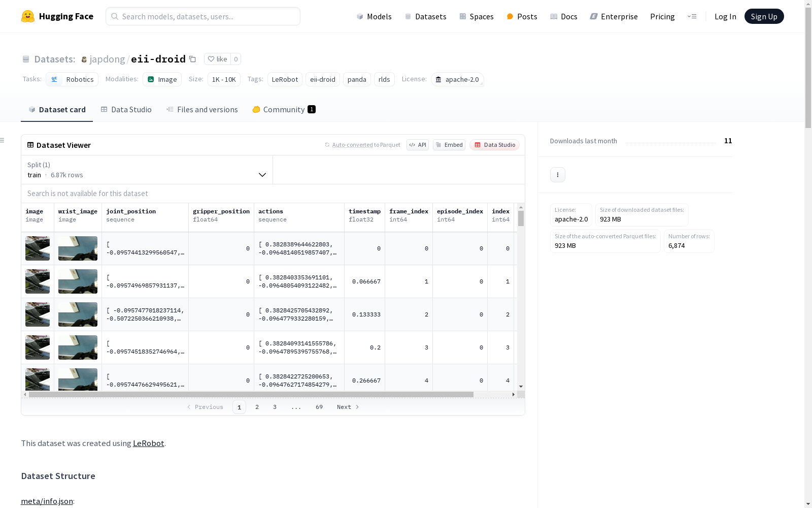Click the gripper_position column header
The height and width of the screenshot is (508, 812).
[221, 217]
